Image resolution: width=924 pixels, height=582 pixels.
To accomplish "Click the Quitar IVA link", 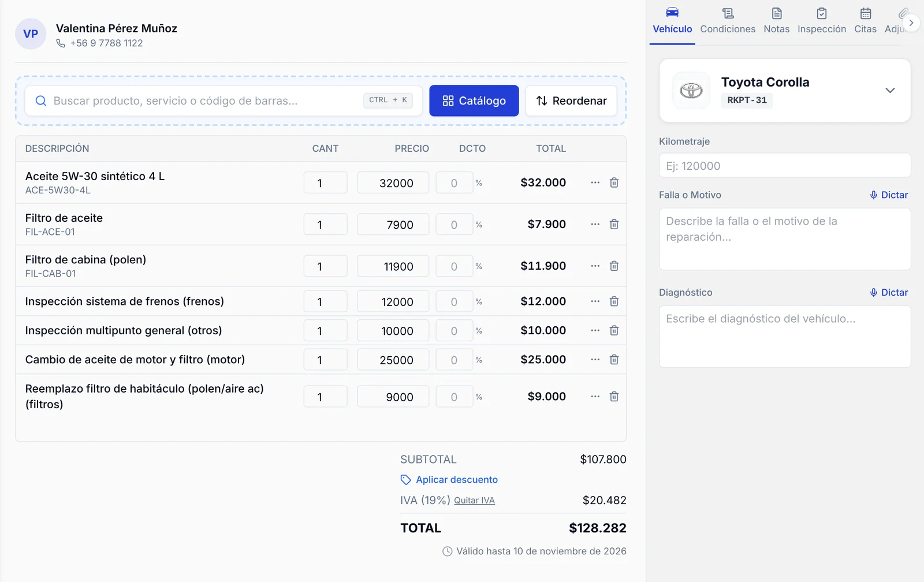I will [x=474, y=501].
